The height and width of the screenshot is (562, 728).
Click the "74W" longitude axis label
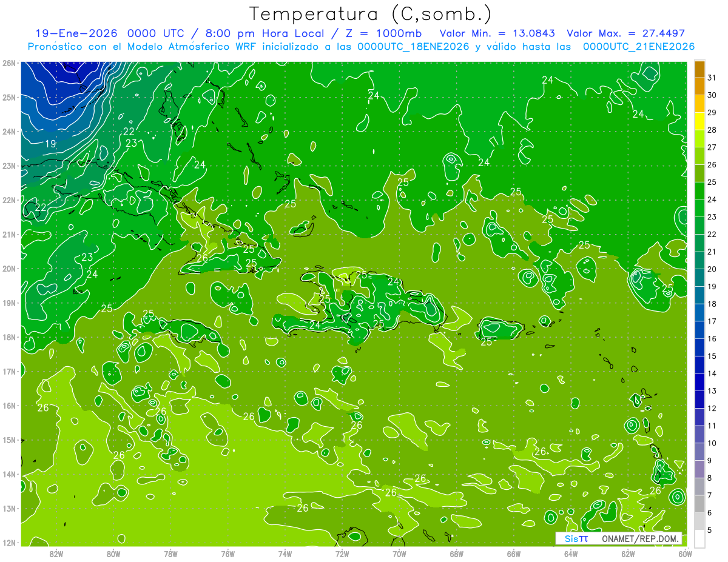[x=285, y=553]
